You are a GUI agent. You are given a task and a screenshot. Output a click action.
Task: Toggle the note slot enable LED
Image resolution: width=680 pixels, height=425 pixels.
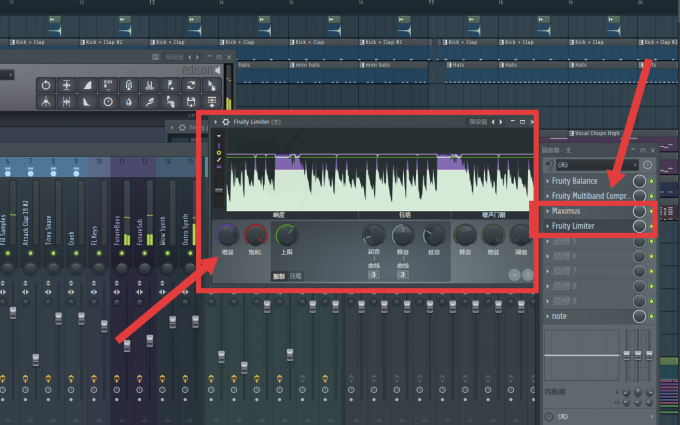coord(651,317)
